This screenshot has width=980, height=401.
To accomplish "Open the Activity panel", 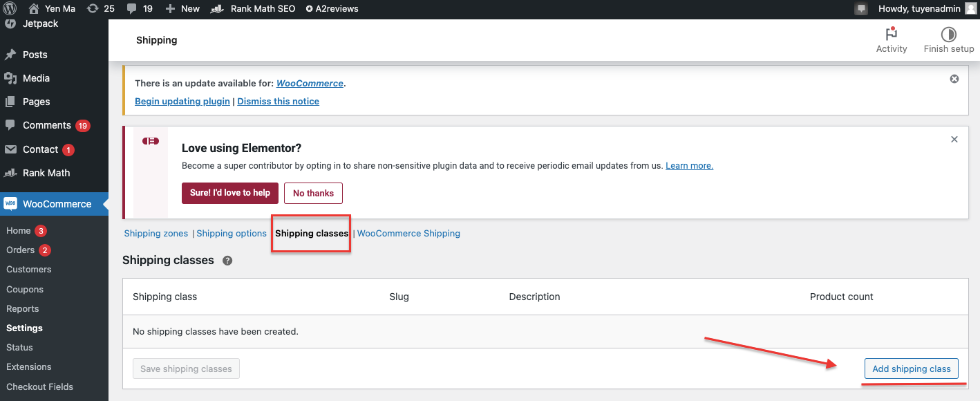I will click(x=892, y=40).
